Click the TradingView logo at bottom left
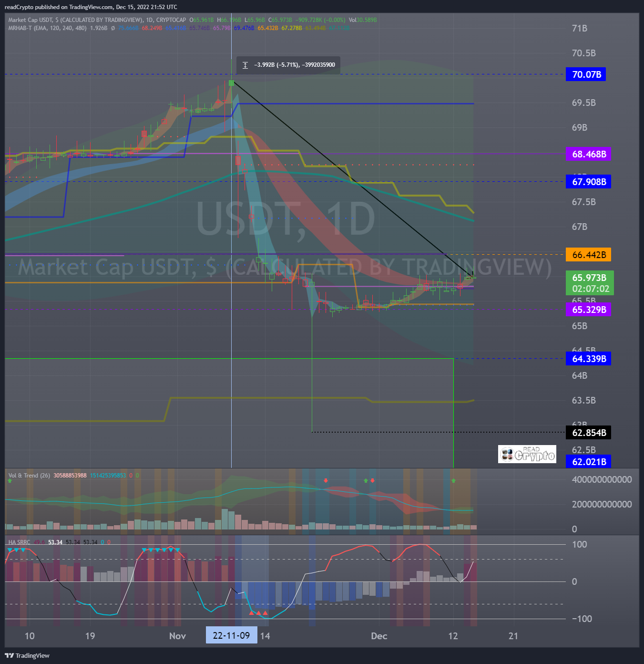Screen dimensions: 644x664 27,655
